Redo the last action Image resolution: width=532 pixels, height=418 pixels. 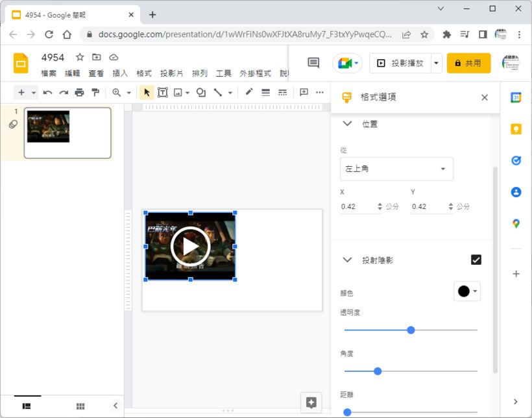click(64, 92)
